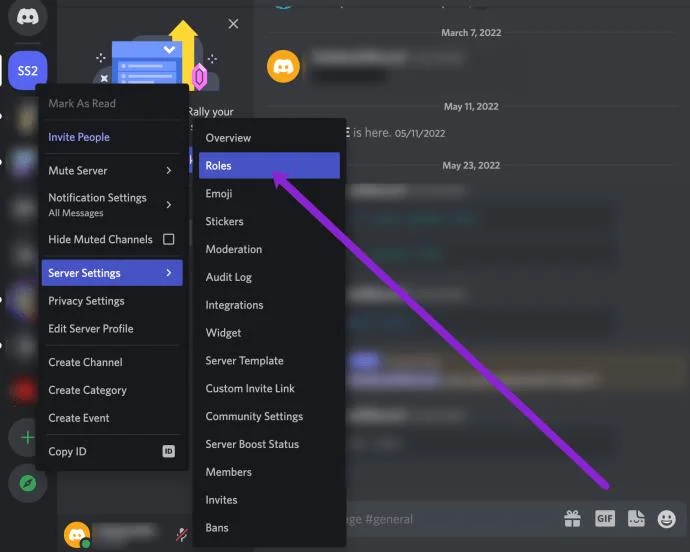
Task: Click Mark As Read menu entry
Action: coord(112,103)
